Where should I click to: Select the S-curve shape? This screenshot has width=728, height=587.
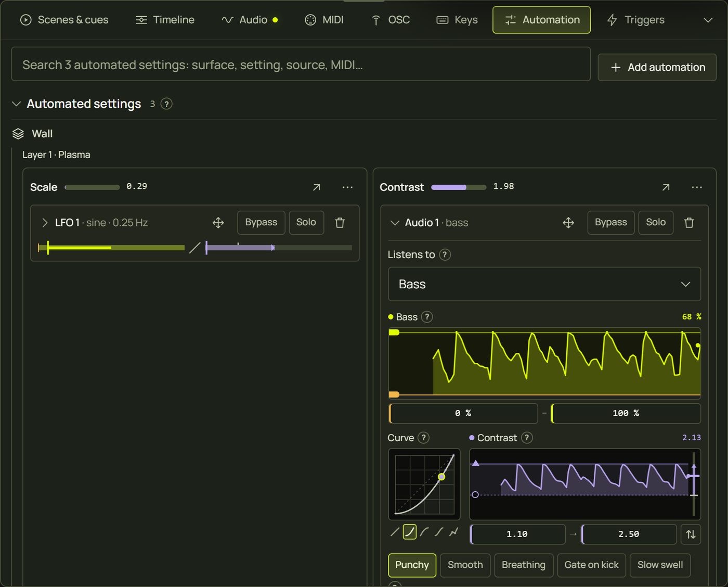439,532
